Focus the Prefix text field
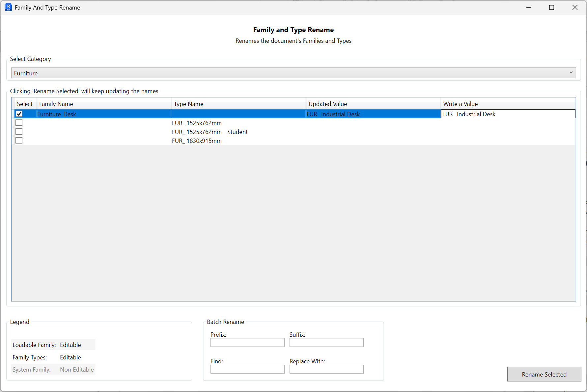 pyautogui.click(x=247, y=343)
